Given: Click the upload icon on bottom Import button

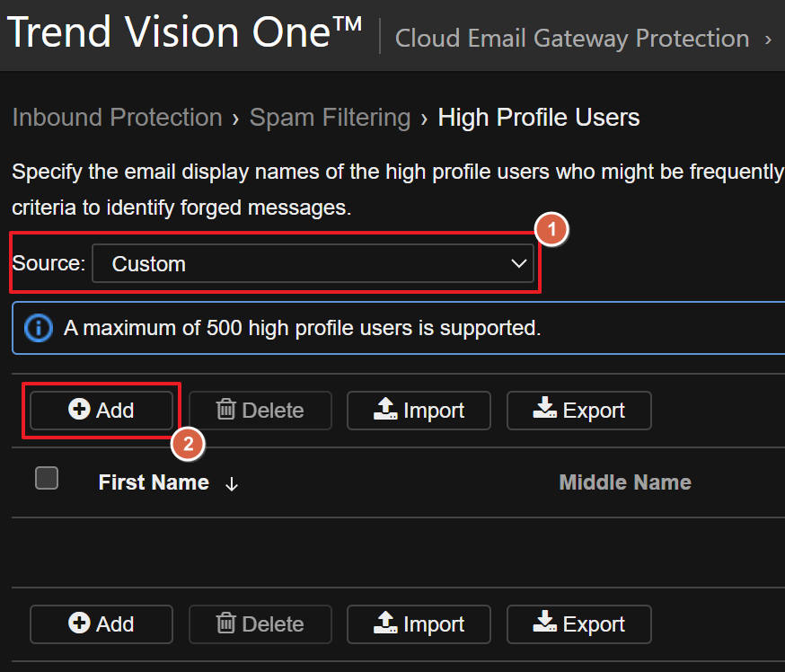Looking at the screenshot, I should 385,623.
